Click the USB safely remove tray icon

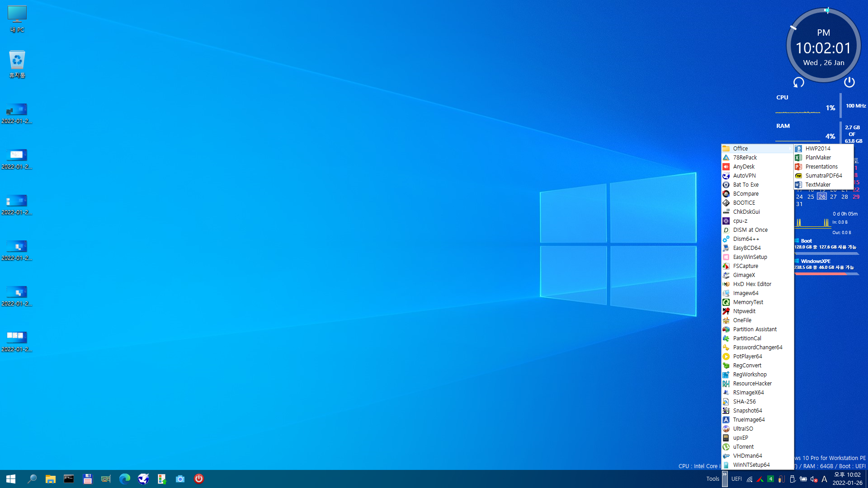[792, 479]
